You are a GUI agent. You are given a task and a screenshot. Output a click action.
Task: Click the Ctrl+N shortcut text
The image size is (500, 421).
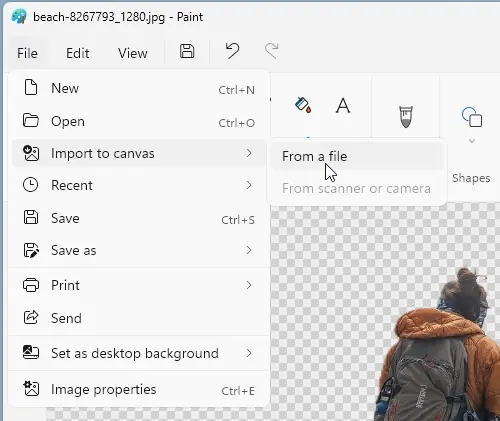coord(237,90)
